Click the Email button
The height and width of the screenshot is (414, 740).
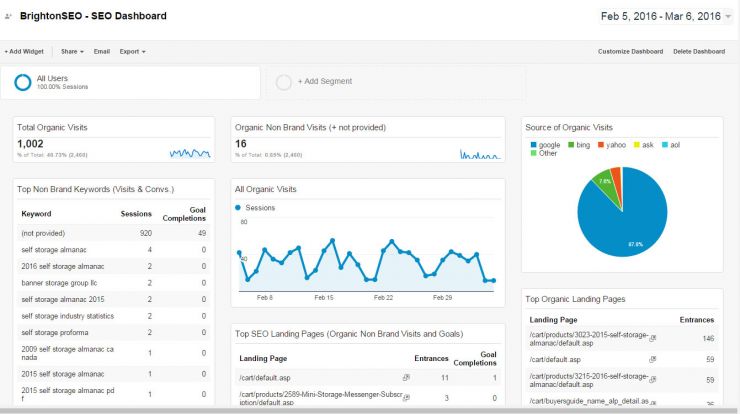tap(101, 51)
